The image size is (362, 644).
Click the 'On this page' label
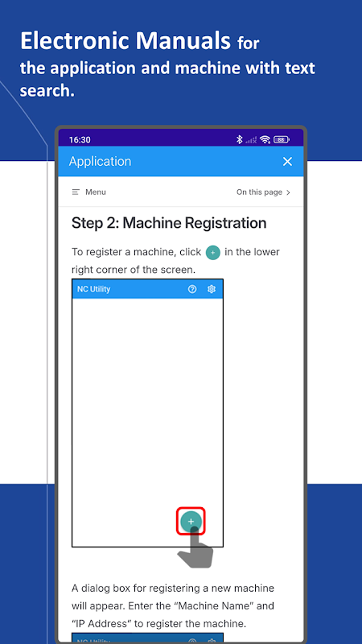(x=259, y=192)
